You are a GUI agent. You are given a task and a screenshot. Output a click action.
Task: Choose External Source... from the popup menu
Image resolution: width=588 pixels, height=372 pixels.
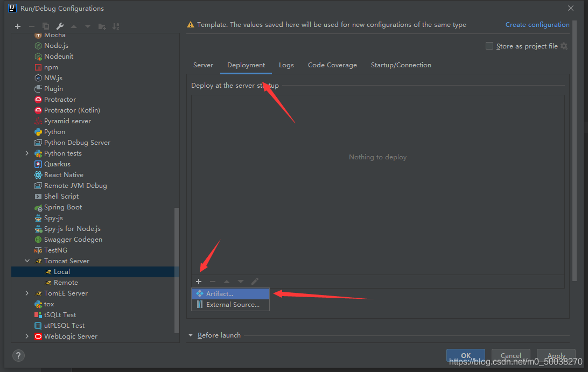[x=233, y=305]
